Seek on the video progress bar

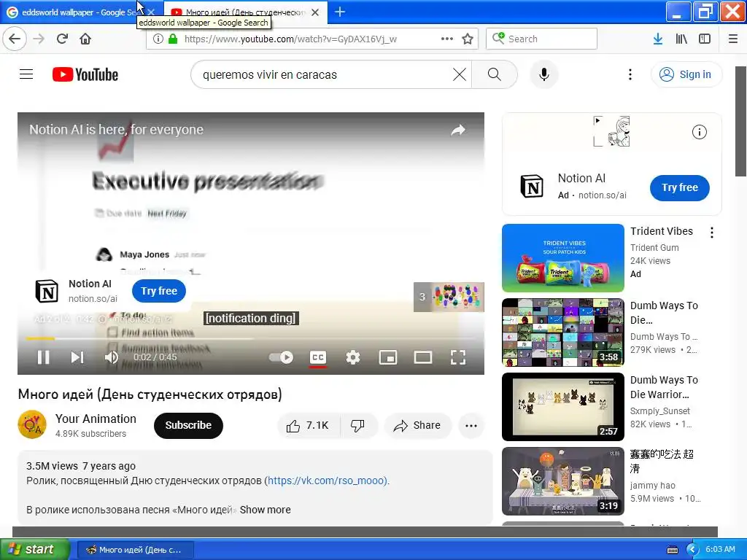251,338
